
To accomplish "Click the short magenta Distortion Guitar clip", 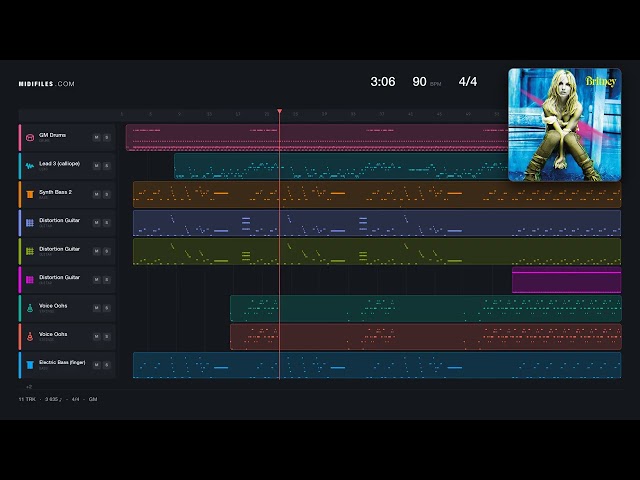I will [567, 280].
